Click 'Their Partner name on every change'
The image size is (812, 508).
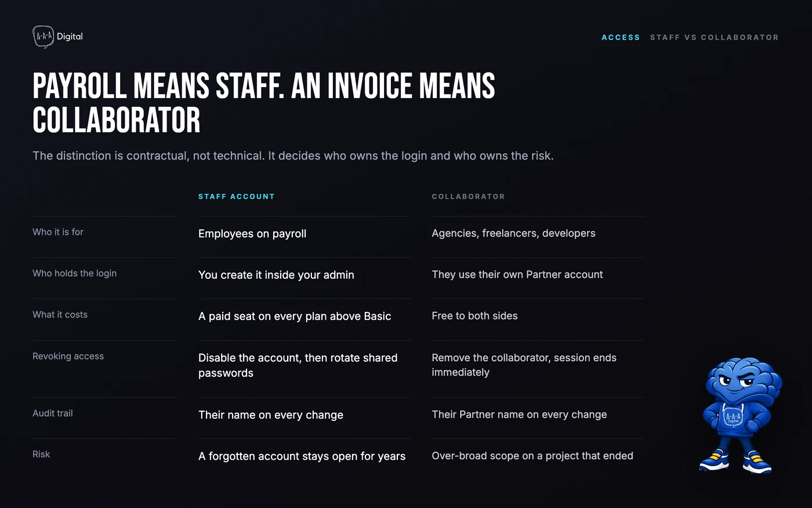pos(519,415)
